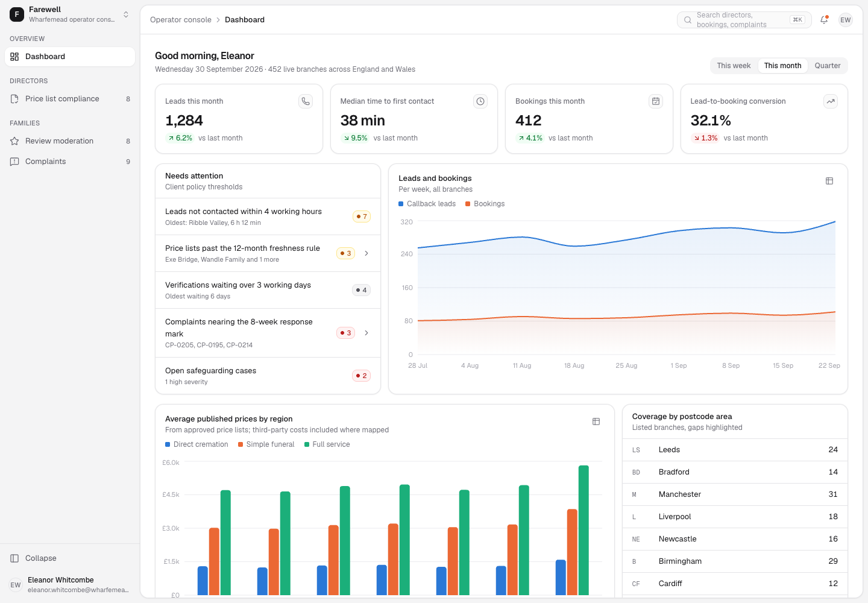Open Price list compliance page

[x=70, y=99]
